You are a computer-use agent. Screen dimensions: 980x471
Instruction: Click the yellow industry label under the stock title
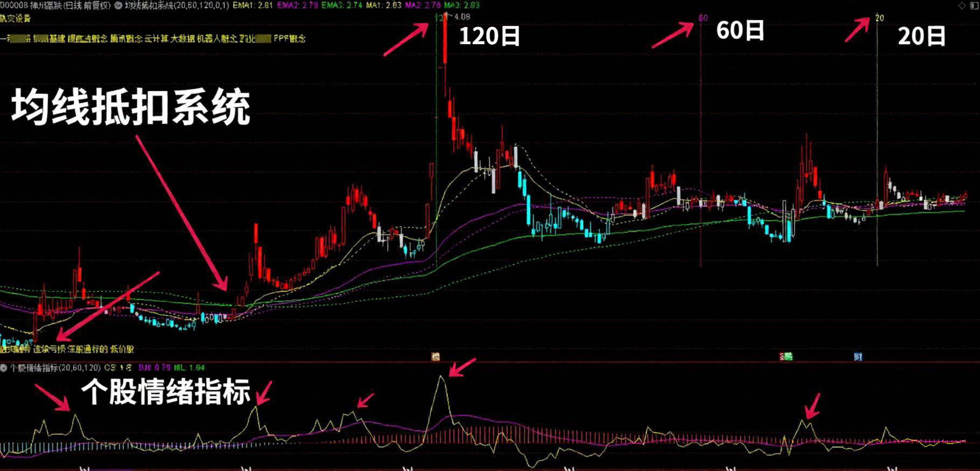point(16,19)
